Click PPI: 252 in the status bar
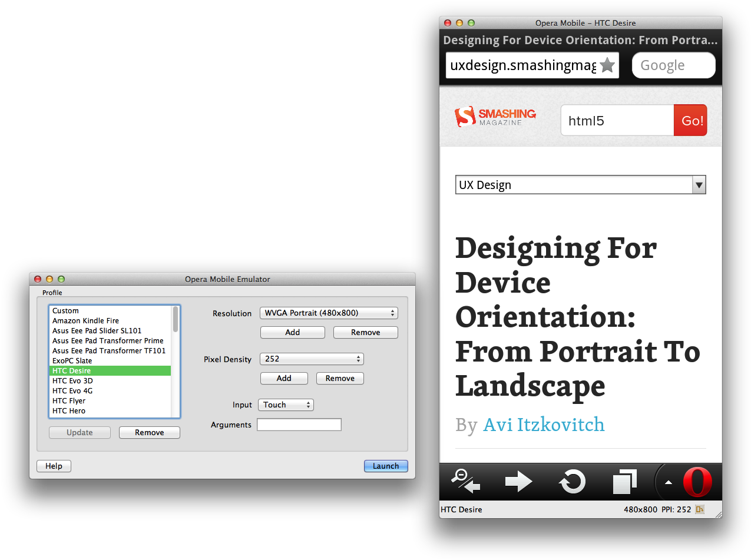This screenshot has width=751, height=560. (676, 509)
